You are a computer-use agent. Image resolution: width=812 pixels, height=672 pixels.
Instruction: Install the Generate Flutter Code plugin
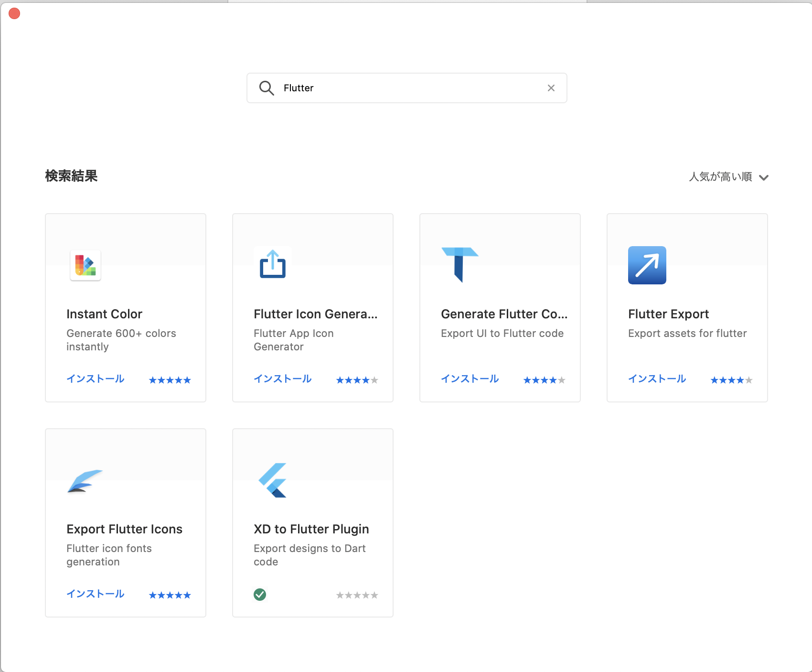tap(470, 379)
